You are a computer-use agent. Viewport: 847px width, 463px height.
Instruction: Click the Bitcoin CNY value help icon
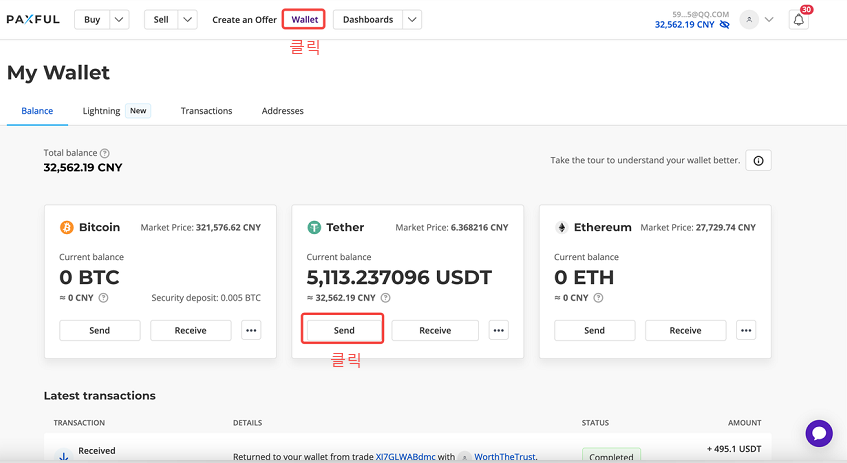(103, 298)
